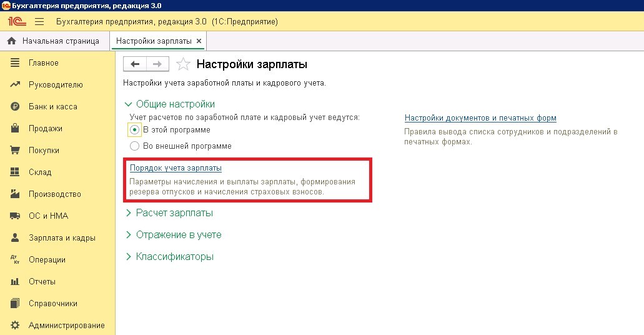Open the Зарплата и кадры menu section

(62, 237)
